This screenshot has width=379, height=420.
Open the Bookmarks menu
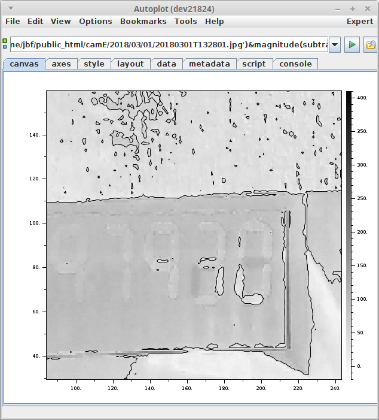143,21
